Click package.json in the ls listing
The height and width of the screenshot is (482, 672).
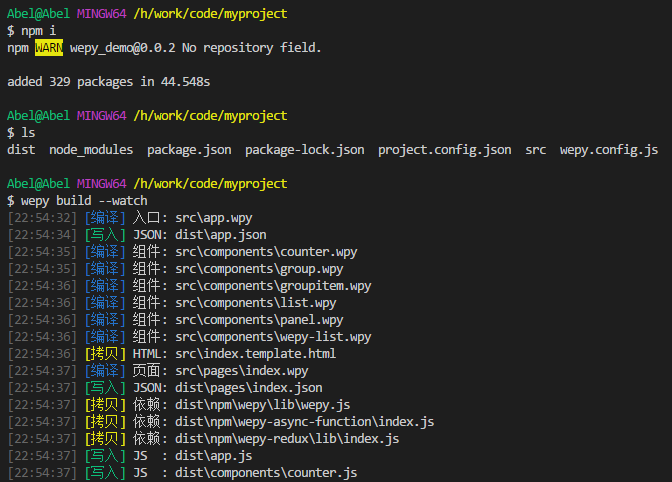[x=189, y=149]
